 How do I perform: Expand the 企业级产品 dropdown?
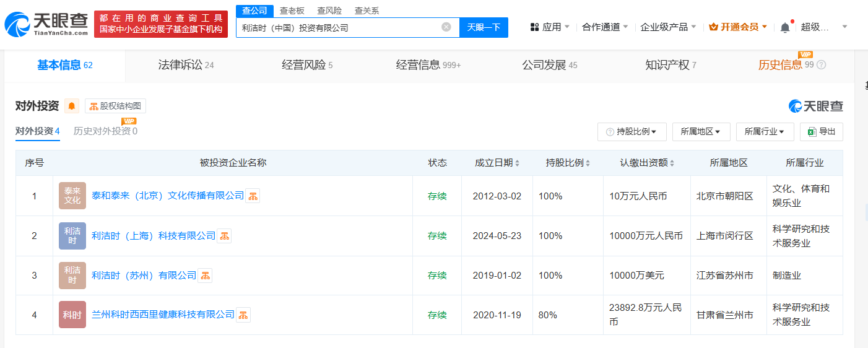click(669, 27)
